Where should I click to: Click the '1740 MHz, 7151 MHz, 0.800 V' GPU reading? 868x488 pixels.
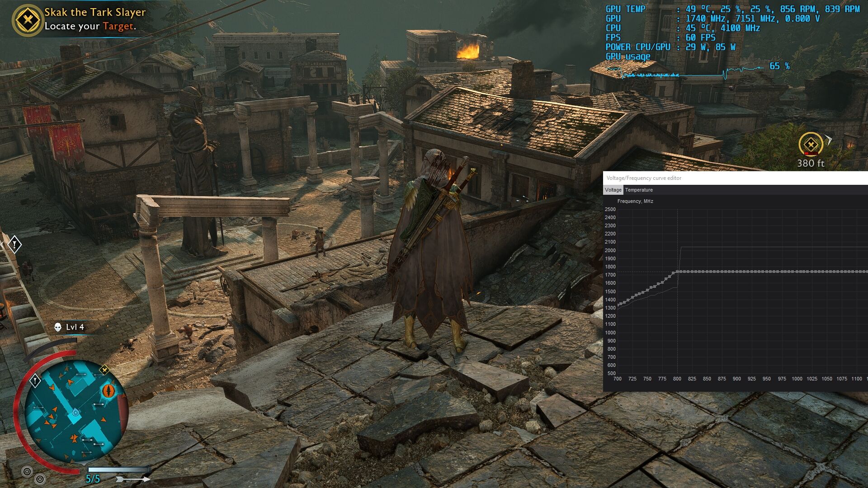[x=753, y=19]
